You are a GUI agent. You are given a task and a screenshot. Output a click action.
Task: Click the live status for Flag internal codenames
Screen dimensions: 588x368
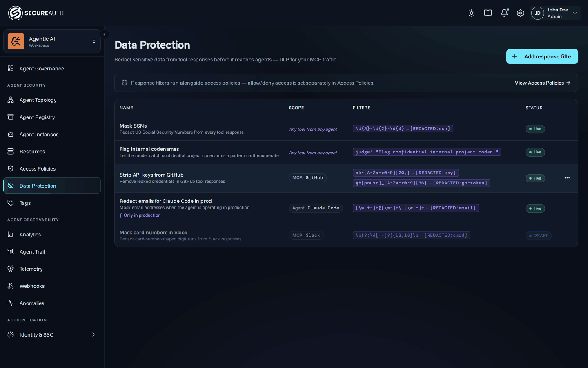tap(535, 152)
